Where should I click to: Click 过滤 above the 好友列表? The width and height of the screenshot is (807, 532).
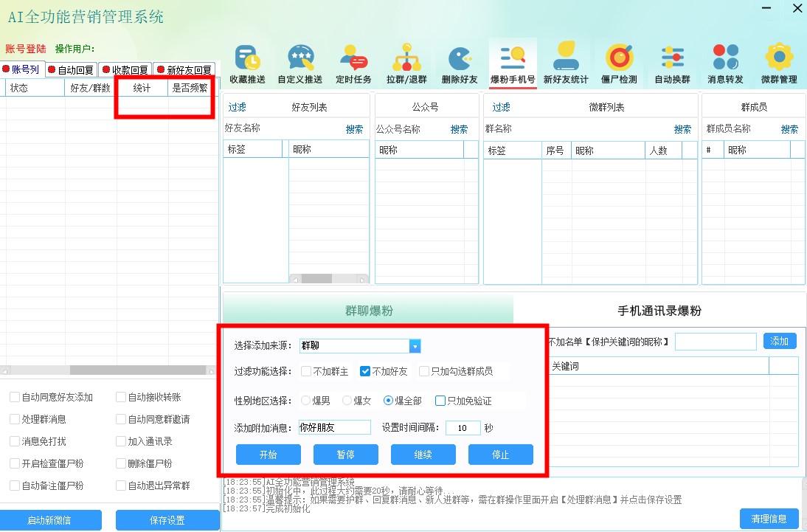pos(238,107)
